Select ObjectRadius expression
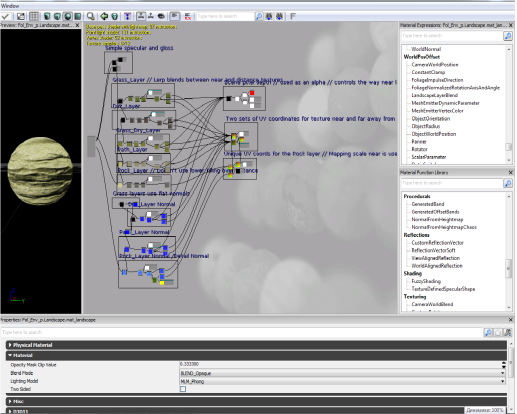517x414 pixels. [426, 126]
